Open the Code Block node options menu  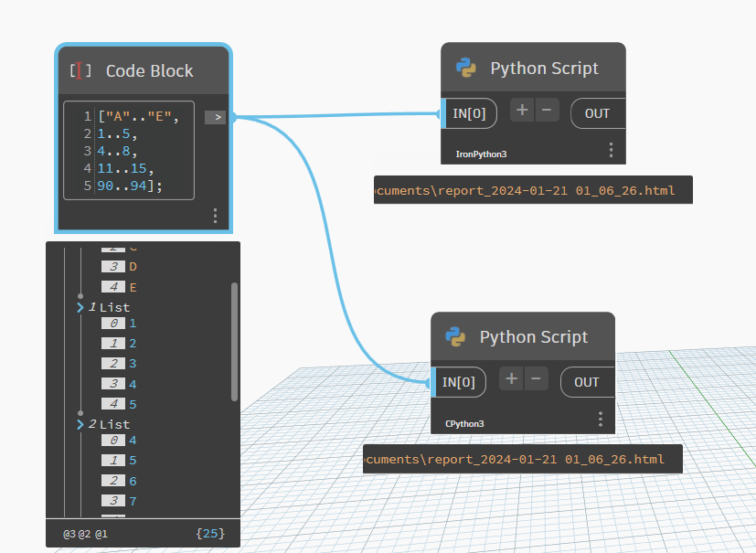point(215,216)
